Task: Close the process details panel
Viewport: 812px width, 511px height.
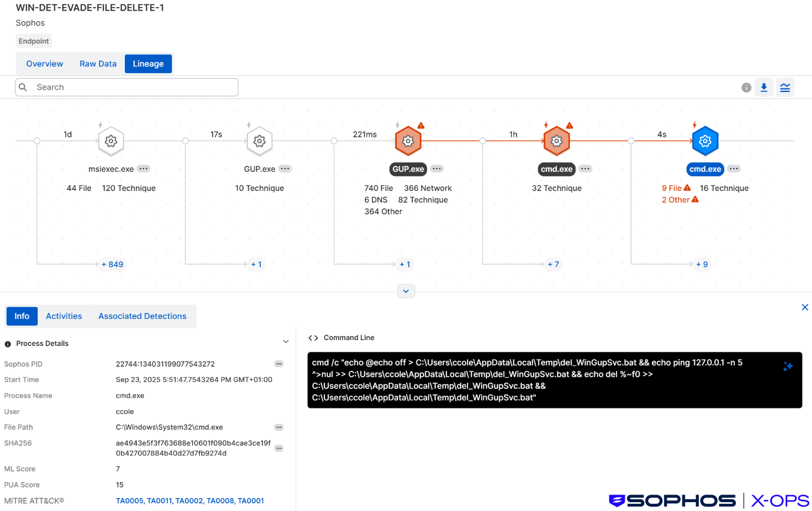Action: [805, 307]
